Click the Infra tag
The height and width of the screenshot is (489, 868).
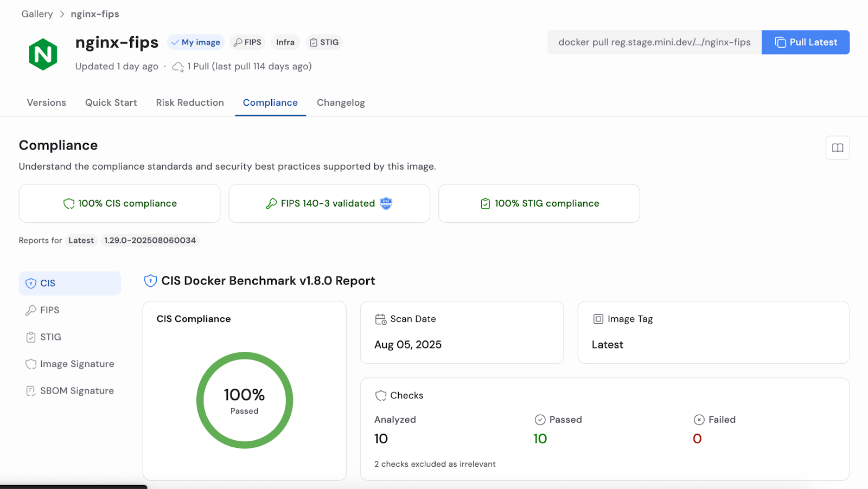point(285,42)
